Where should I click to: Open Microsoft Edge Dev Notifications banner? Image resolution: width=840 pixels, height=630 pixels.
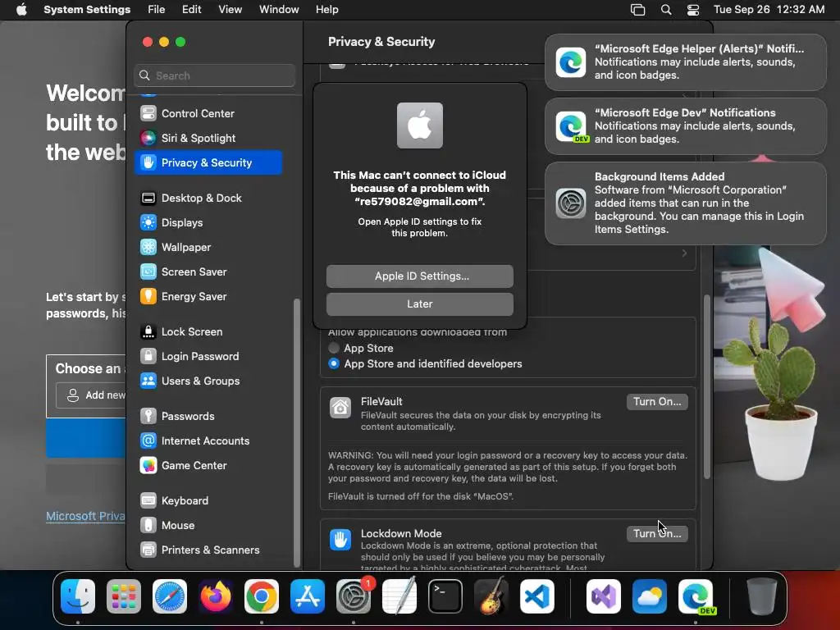(x=686, y=126)
